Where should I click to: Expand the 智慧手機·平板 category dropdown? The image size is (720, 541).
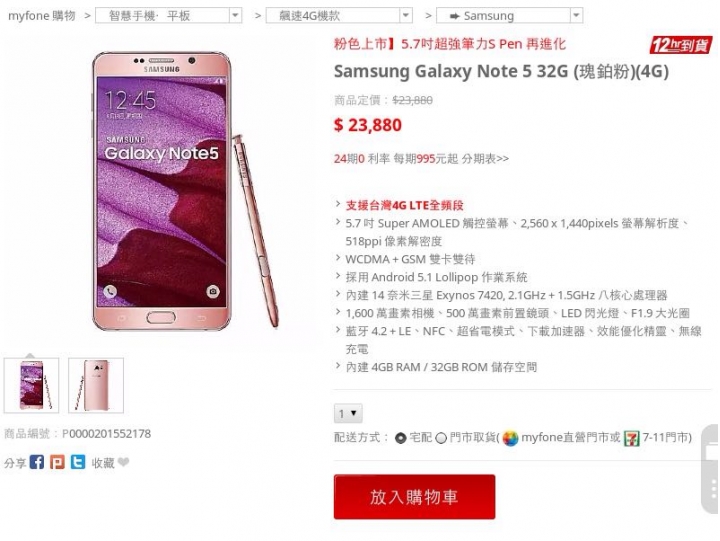[168, 16]
